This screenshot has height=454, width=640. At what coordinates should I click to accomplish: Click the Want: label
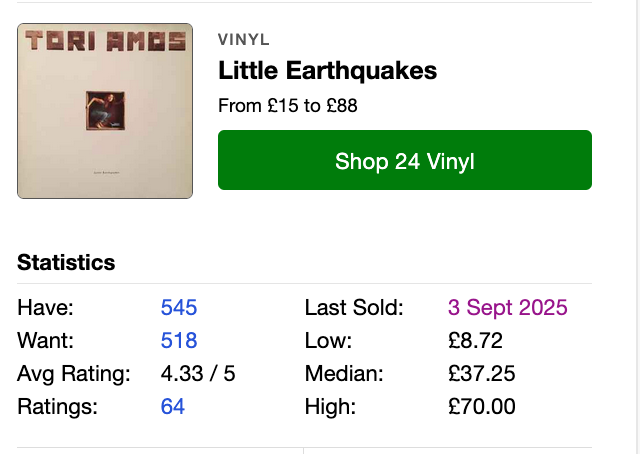(46, 340)
